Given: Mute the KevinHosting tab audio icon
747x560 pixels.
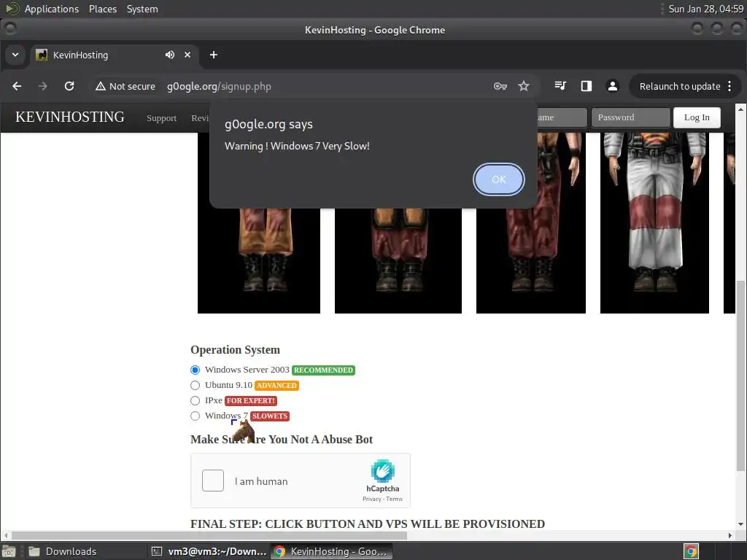Looking at the screenshot, I should coord(169,55).
